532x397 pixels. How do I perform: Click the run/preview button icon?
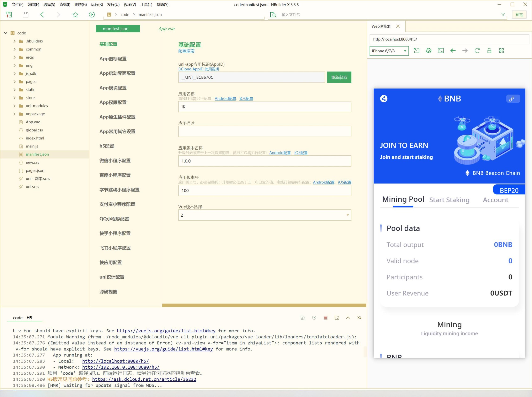tap(91, 15)
